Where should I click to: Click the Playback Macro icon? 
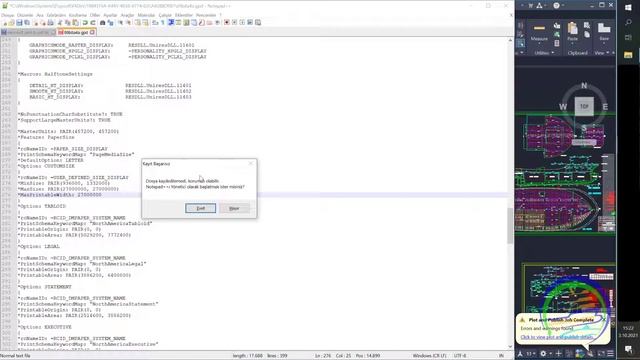(x=242, y=22)
